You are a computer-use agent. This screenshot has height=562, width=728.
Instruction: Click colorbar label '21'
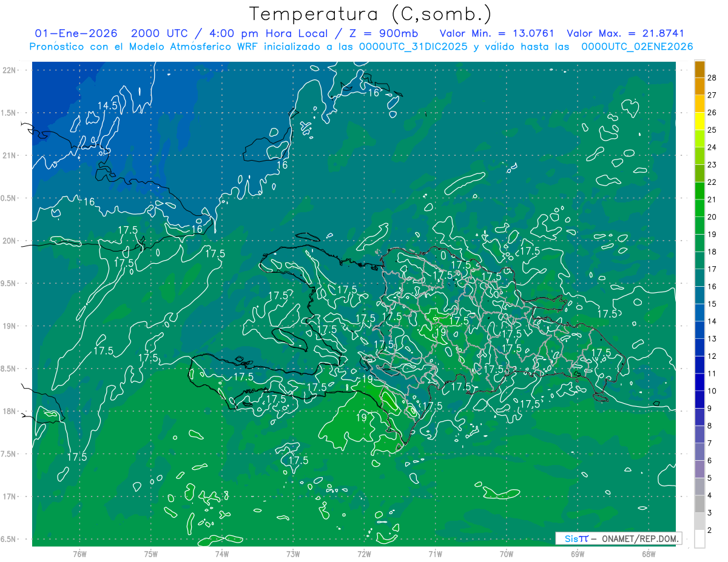coord(712,199)
